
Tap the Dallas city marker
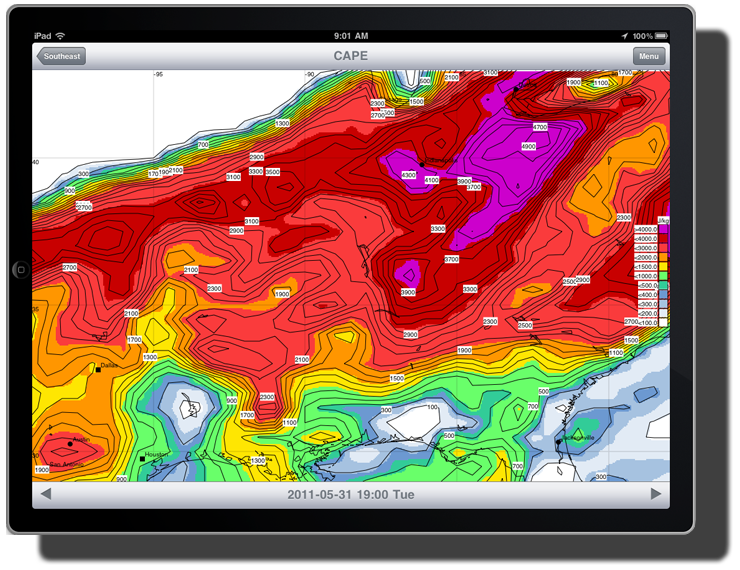point(98,368)
